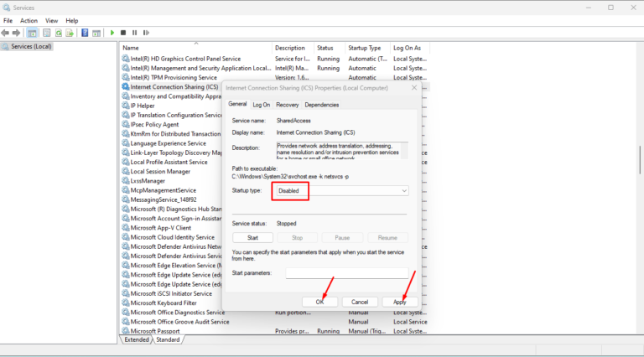Image resolution: width=644 pixels, height=357 pixels.
Task: Open the blue Help question-mark icon
Action: coord(85,33)
